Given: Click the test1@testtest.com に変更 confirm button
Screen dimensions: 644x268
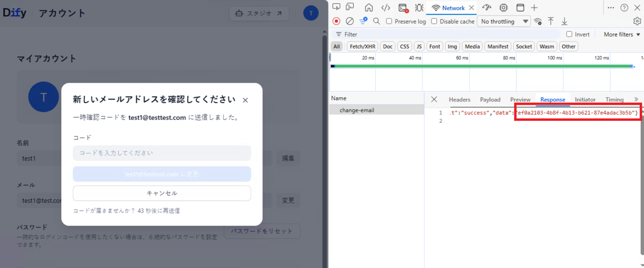Looking at the screenshot, I should 162,174.
